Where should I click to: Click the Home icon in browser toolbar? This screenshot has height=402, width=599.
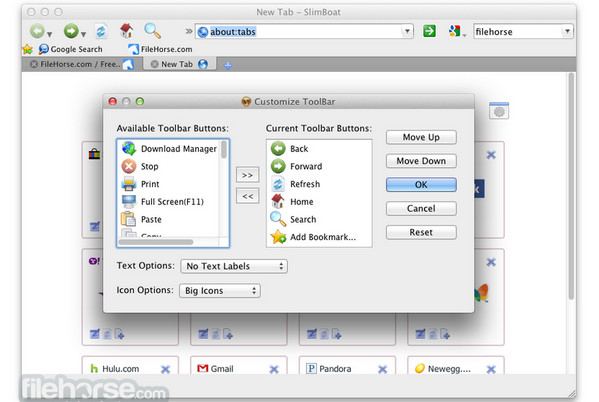click(x=126, y=31)
